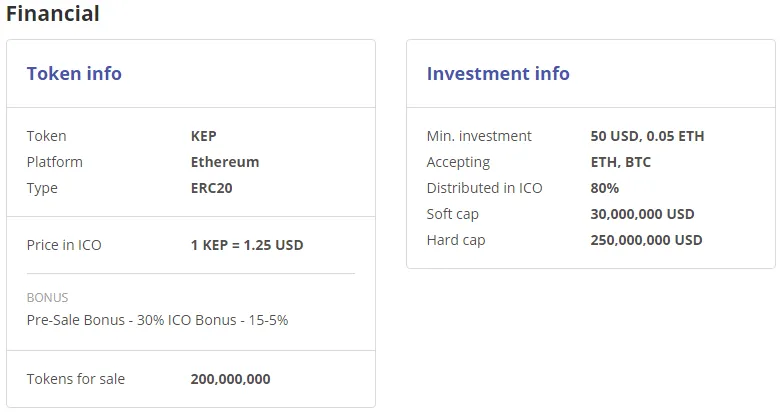Click the Pre-Sale Bonus description text
Screen dimensions: 783x413
pyautogui.click(x=157, y=320)
